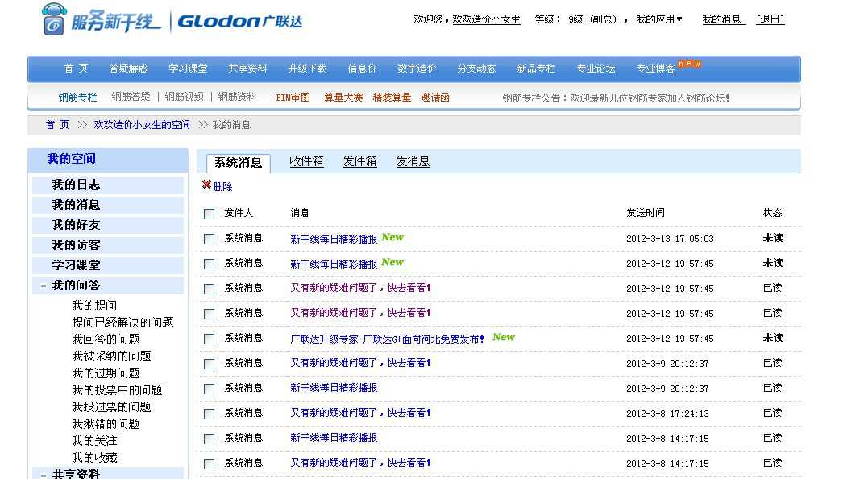Open the 精装算量 link
The width and height of the screenshot is (868, 479).
click(392, 98)
